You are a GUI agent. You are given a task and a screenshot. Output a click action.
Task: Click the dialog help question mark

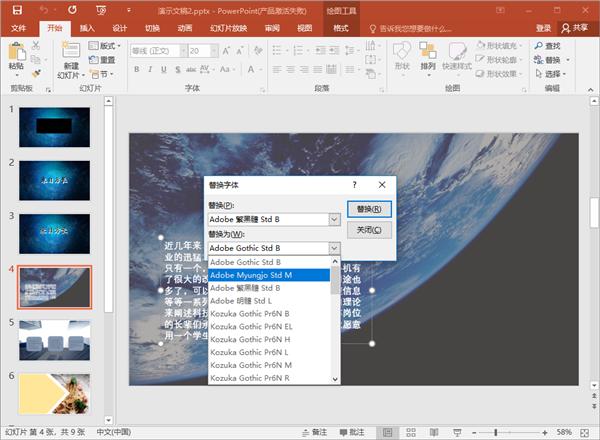tap(355, 185)
